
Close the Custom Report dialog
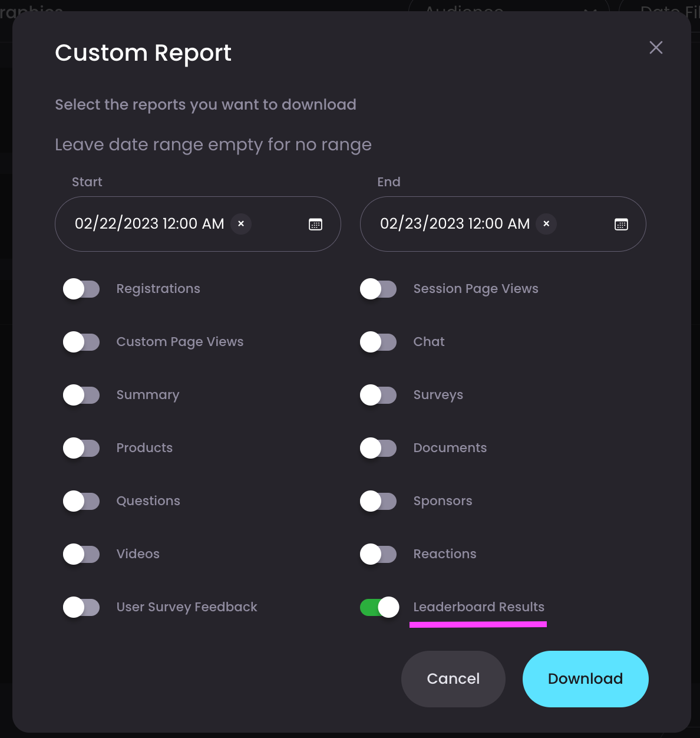click(656, 48)
